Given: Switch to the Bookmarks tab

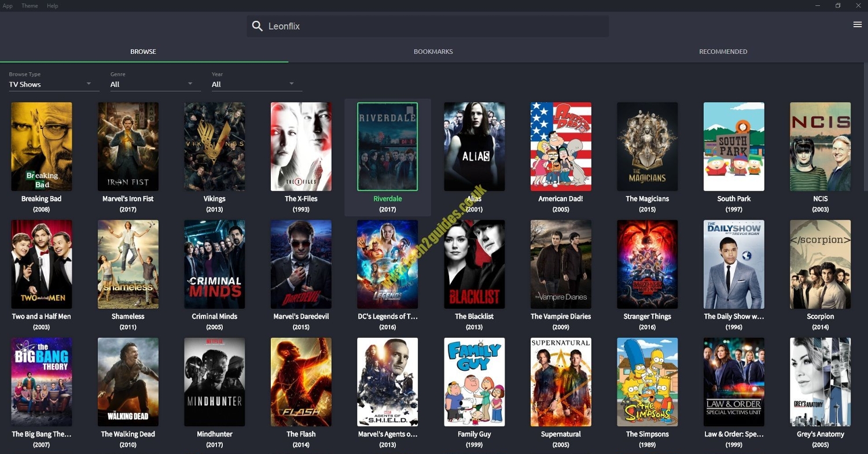Looking at the screenshot, I should (x=433, y=51).
